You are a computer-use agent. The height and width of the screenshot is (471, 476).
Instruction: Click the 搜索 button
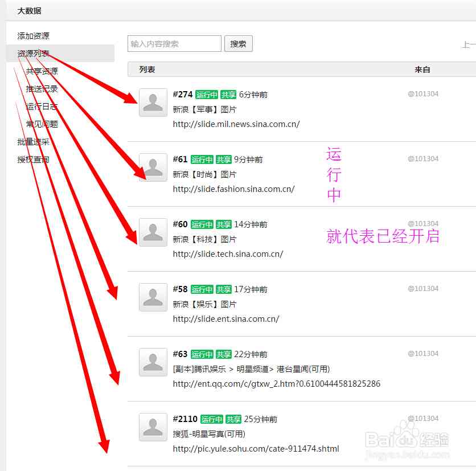[239, 44]
